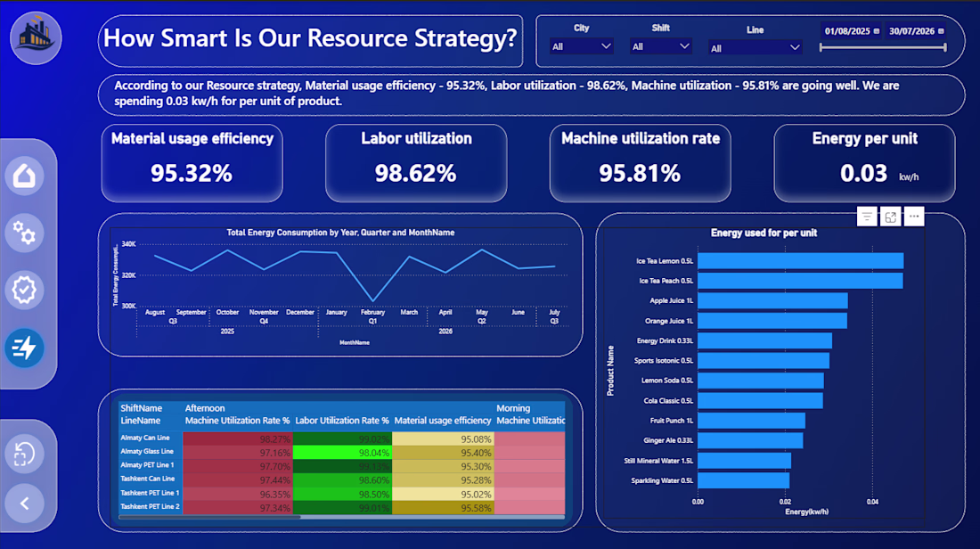Click the resource strategy summary text box

[x=531, y=94]
